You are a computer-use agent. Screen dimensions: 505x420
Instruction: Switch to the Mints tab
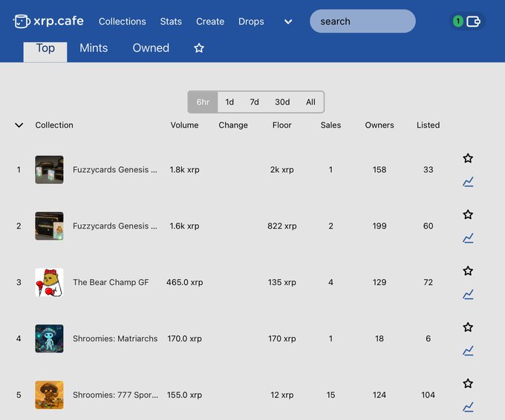point(94,48)
